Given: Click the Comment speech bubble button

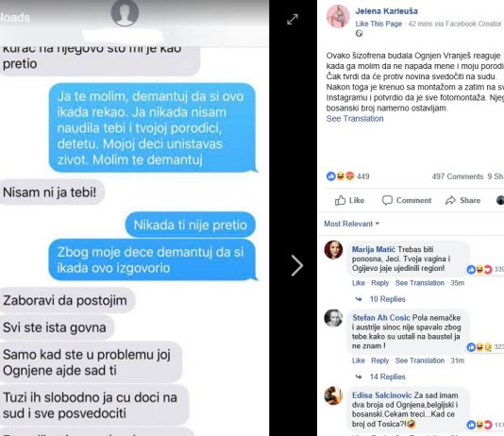Looking at the screenshot, I should click(407, 200).
